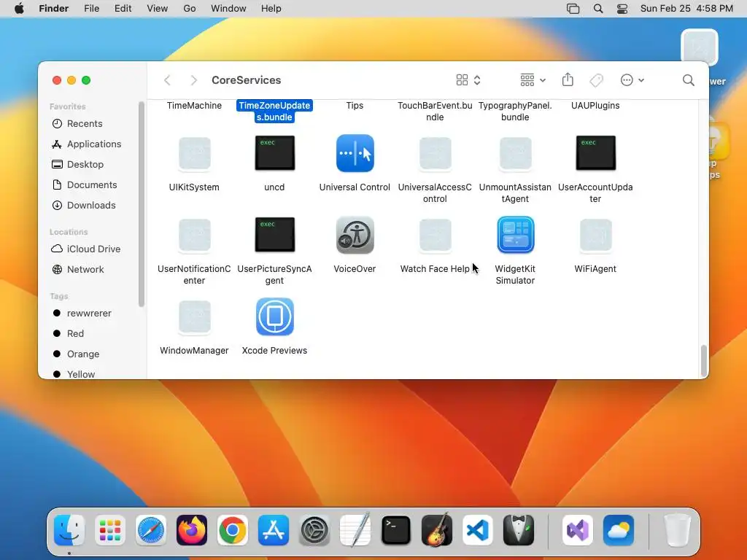
Task: Click the TypographyPanel.bundle label
Action: tap(515, 111)
